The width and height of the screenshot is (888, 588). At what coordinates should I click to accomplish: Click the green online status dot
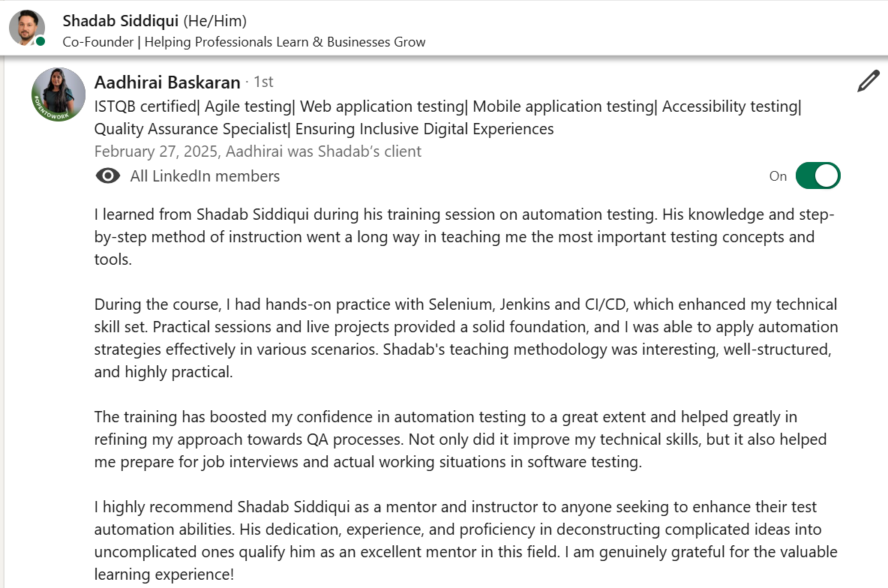(x=40, y=42)
